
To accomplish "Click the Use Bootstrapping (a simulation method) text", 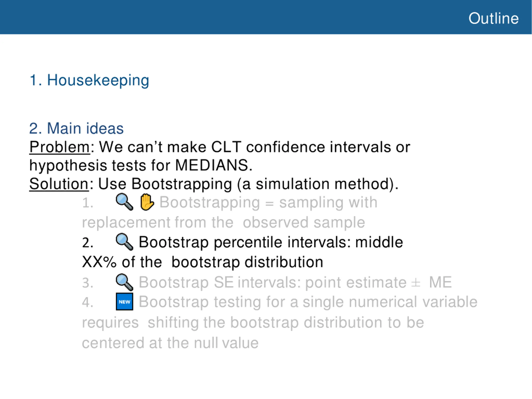I will 249,184.
